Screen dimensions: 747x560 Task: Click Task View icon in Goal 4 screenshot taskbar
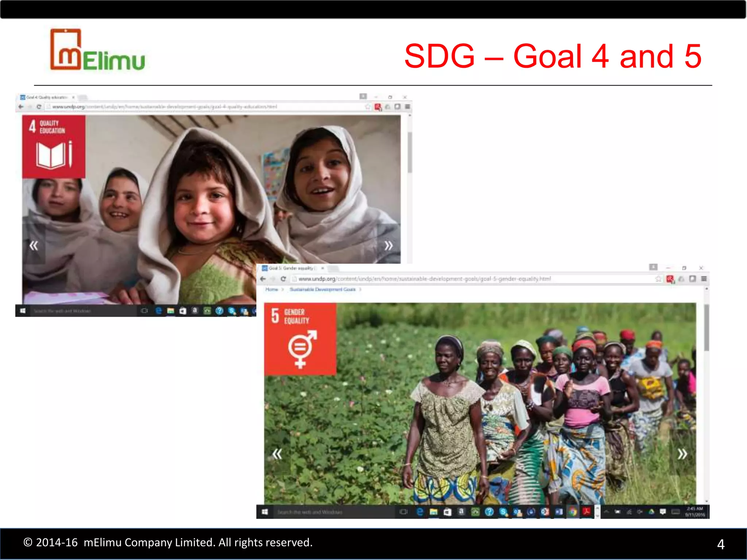click(144, 311)
